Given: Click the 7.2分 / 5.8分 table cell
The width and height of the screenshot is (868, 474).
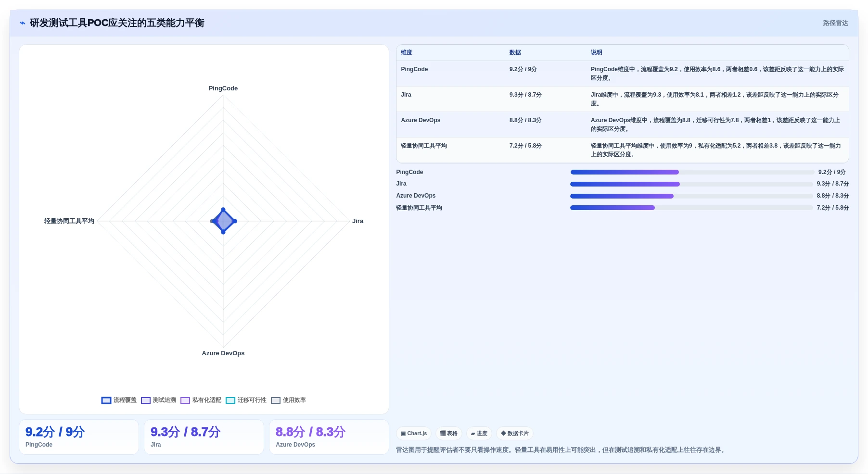Looking at the screenshot, I should tap(525, 146).
